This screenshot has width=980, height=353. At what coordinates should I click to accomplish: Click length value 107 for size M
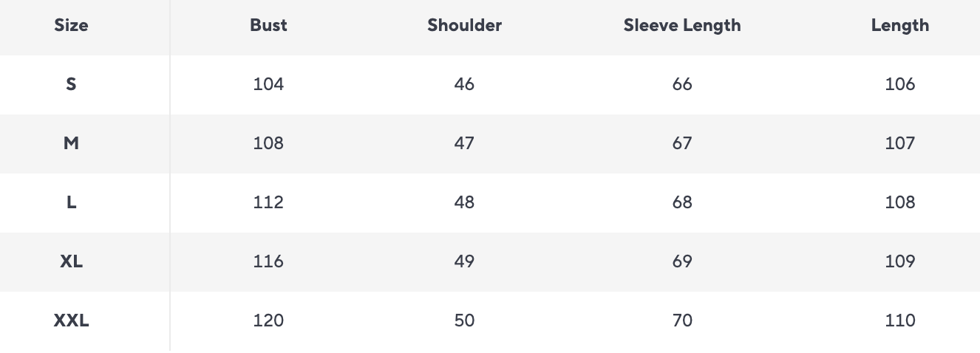(x=899, y=143)
